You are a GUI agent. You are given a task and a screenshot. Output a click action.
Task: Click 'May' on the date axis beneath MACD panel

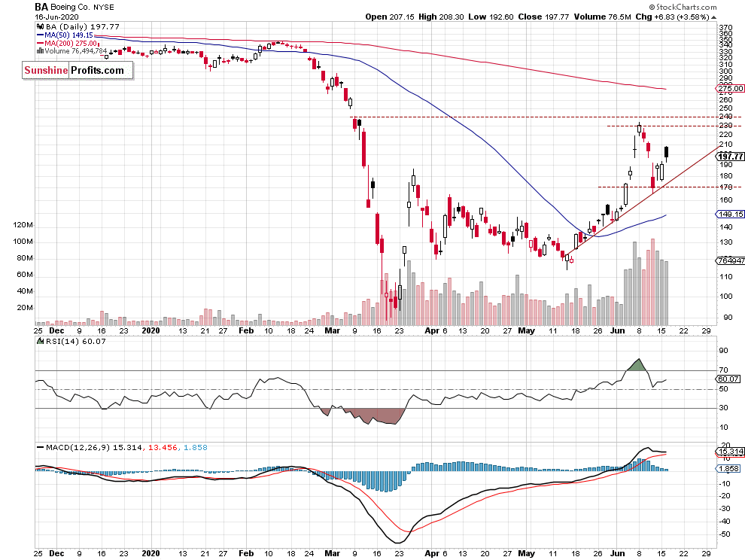[526, 553]
